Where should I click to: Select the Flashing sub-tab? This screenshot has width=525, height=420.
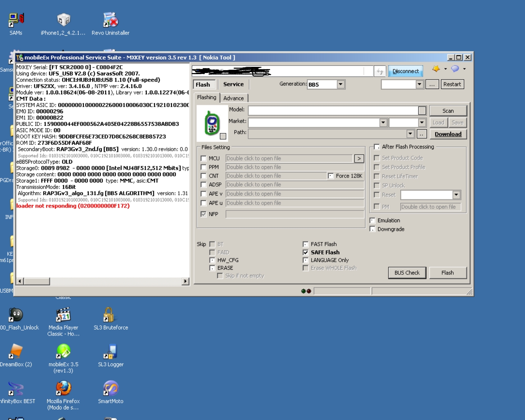tap(207, 97)
